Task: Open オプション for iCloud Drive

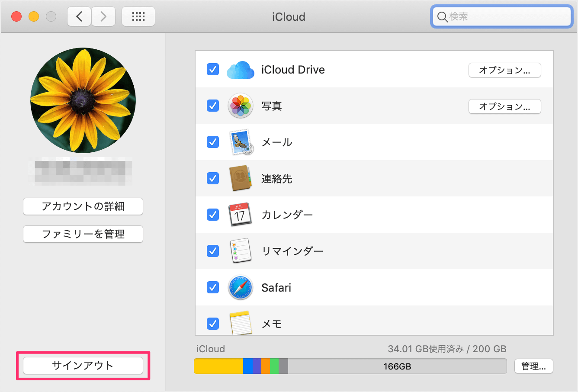Action: 504,70
